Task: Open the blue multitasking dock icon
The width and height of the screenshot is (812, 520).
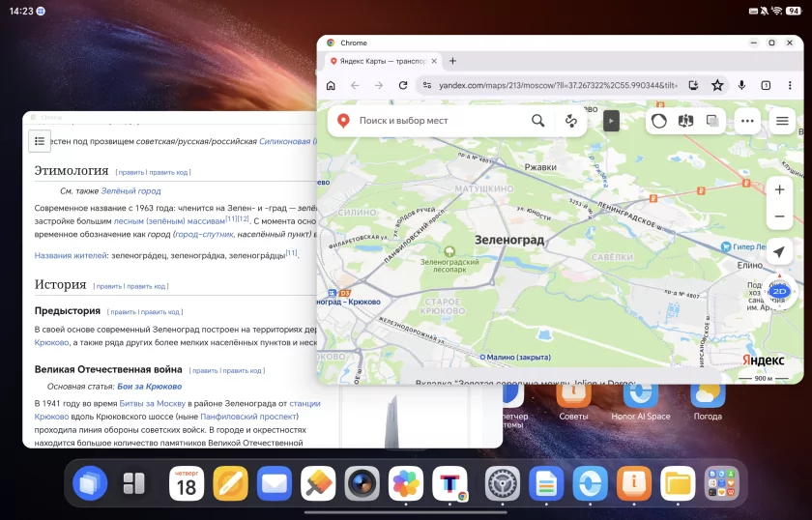Action: pos(90,483)
